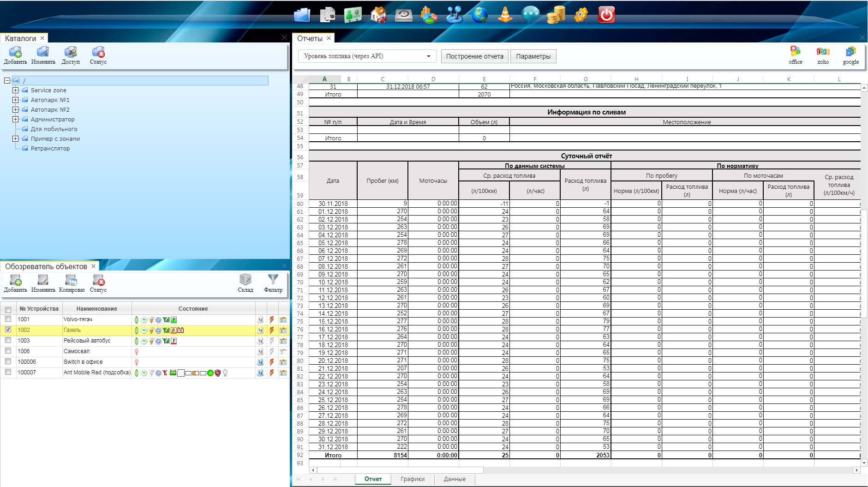Expand the Service zone tree node

click(x=16, y=90)
